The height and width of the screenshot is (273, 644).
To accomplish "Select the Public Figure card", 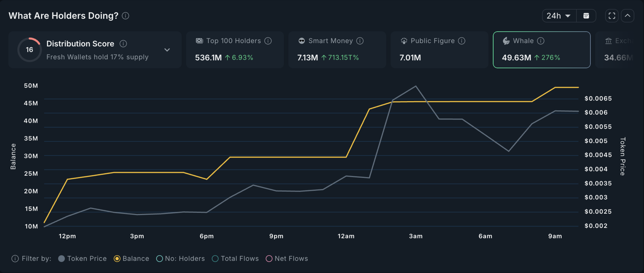I will [x=439, y=50].
